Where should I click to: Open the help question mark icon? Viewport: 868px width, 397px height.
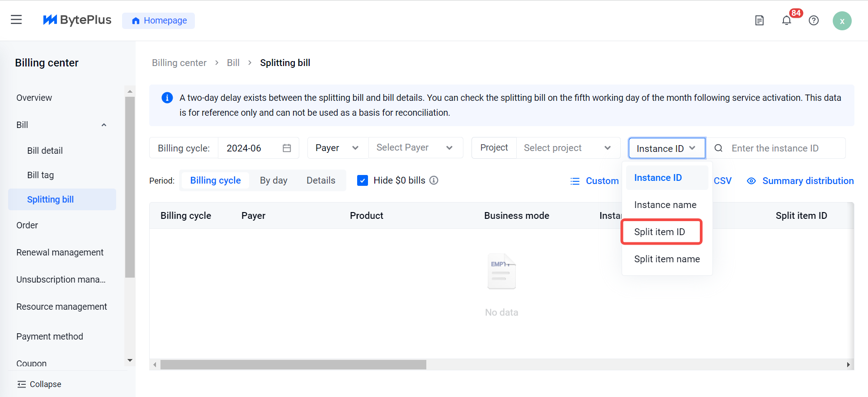(814, 20)
